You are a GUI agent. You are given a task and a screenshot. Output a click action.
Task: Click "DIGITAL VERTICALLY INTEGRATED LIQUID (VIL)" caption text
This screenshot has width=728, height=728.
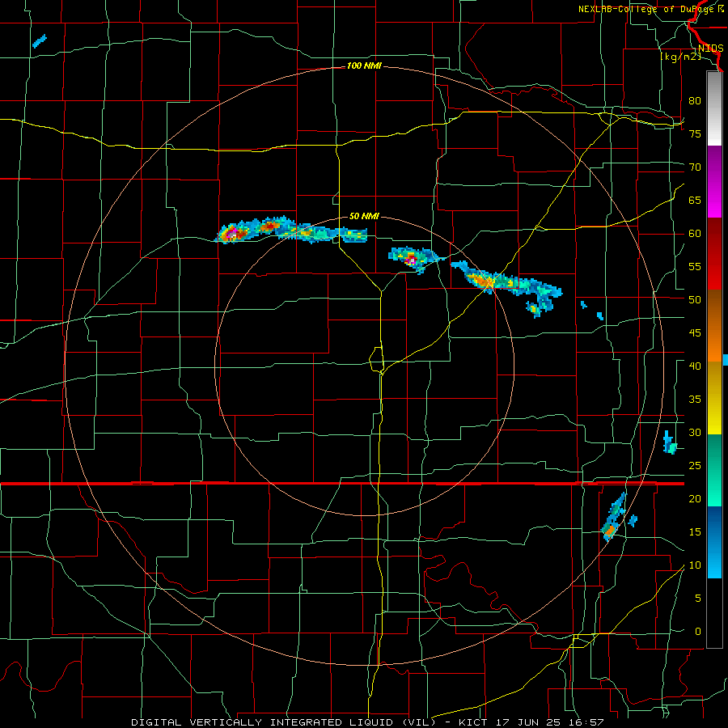283,722
